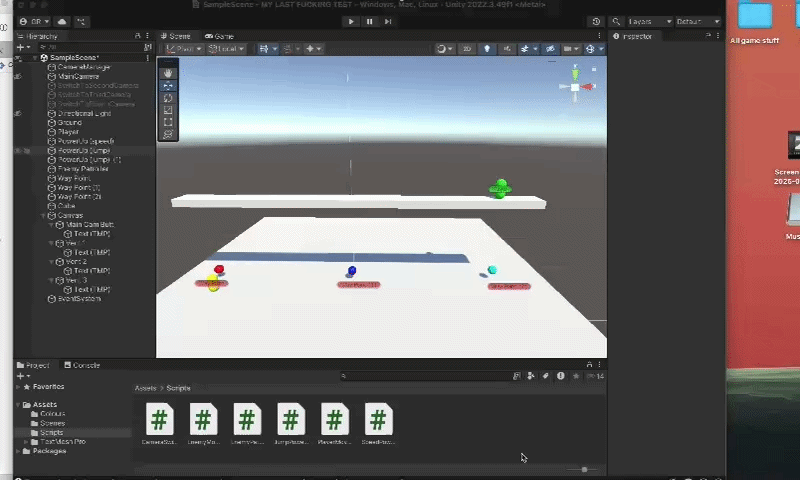Select the SpeedPower script asset
Viewport: 800px width, 480px height.
coord(379,424)
